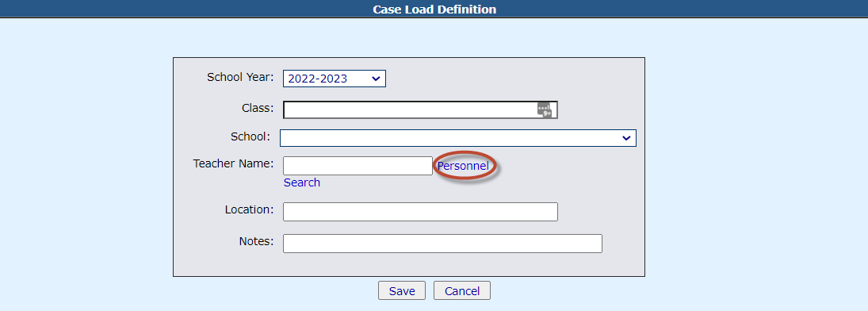Click the autofill icon in Class field

tap(545, 109)
